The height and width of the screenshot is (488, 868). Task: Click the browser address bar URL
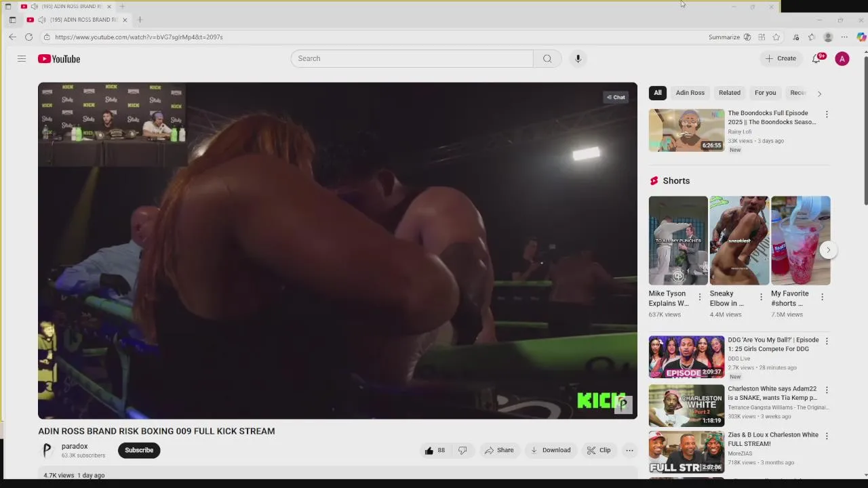139,37
